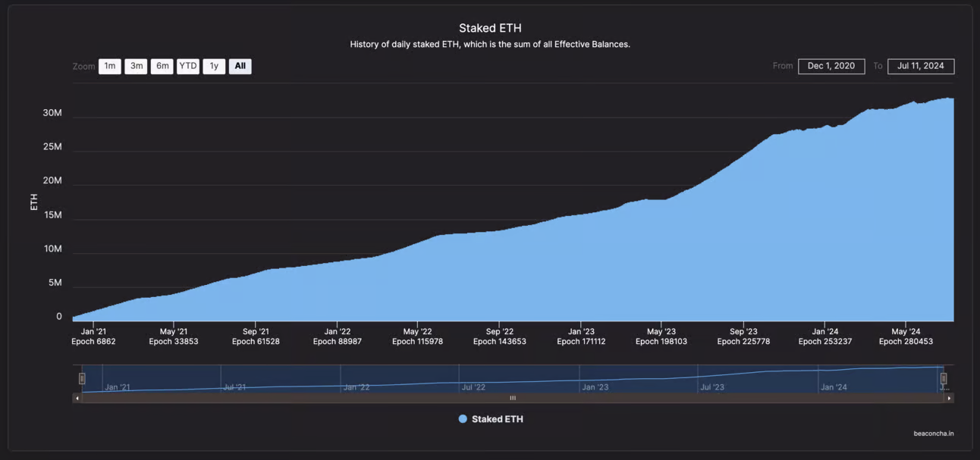Grab the right navigator range handle

coord(944,378)
